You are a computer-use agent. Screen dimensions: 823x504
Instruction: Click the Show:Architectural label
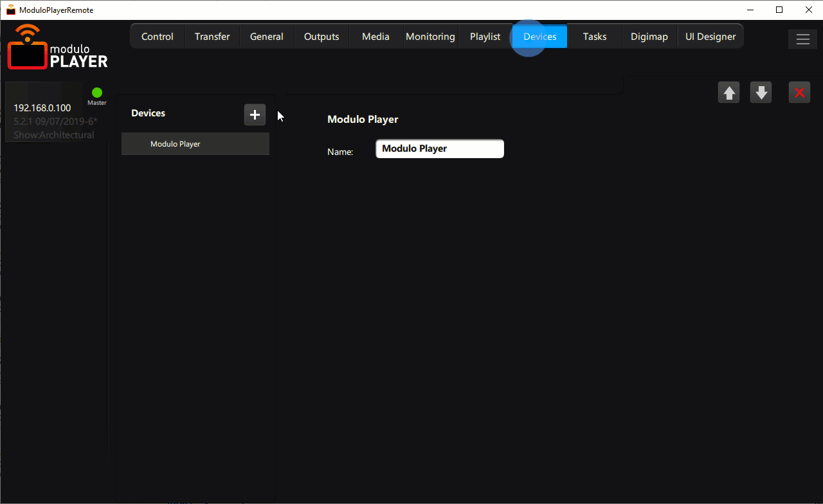(54, 135)
